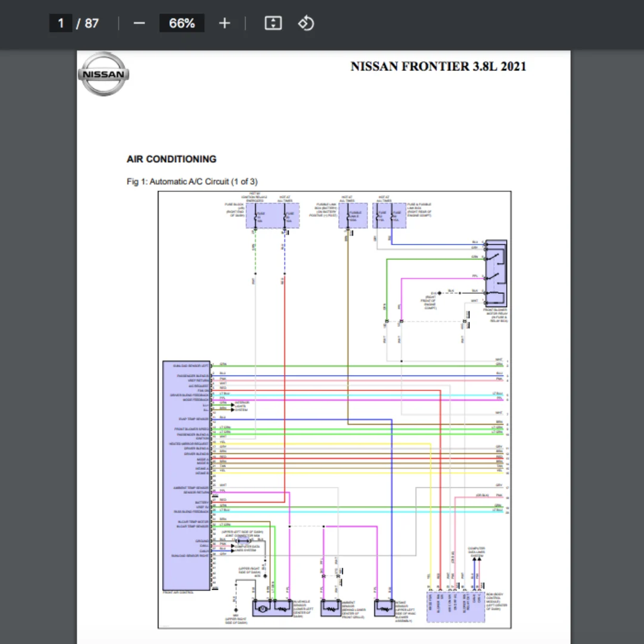Click the "FUSIBLE LINK BOX (BATTERY)" label
The height and width of the screenshot is (644, 644).
click(x=323, y=210)
